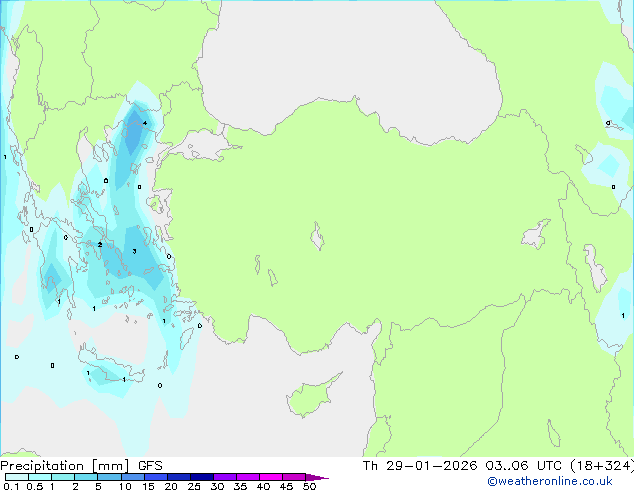The width and height of the screenshot is (634, 490).
Task: Choose the 2–5 mm legend color box
Action: click(86, 477)
